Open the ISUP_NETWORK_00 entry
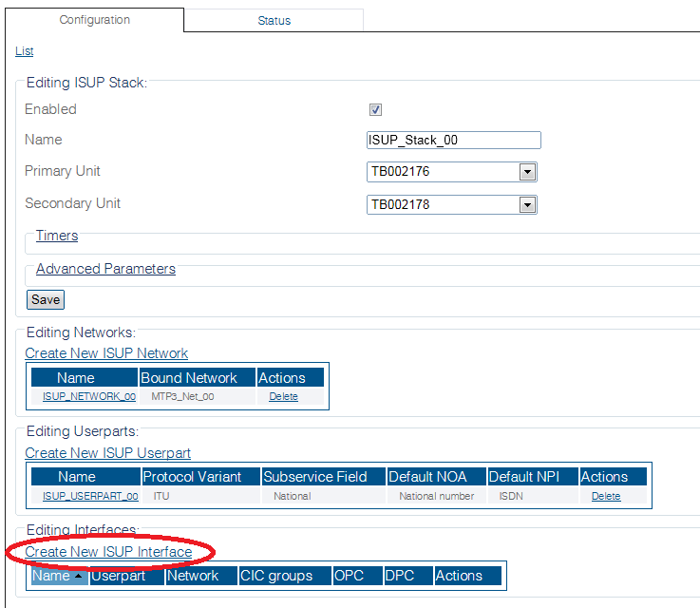700x608 pixels. 89,396
